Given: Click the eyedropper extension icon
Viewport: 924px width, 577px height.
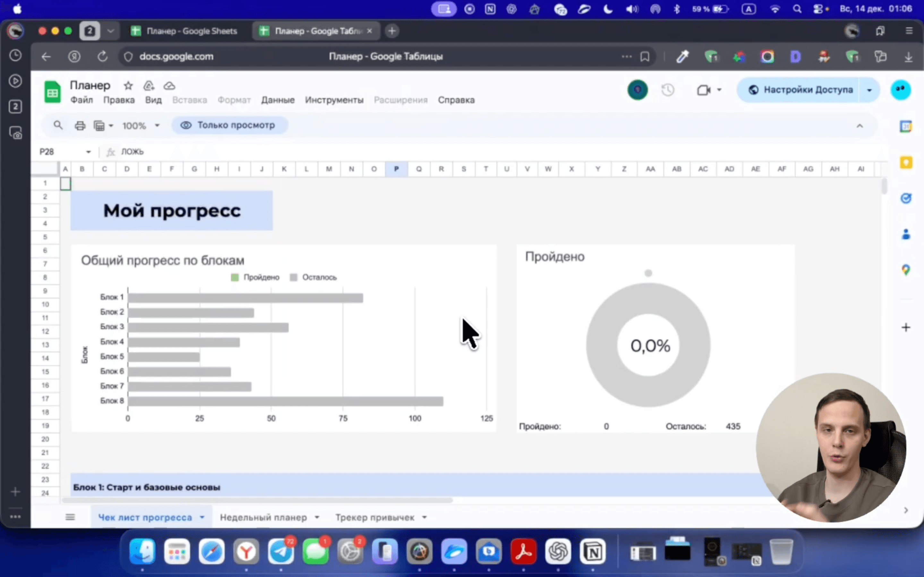Looking at the screenshot, I should 682,57.
